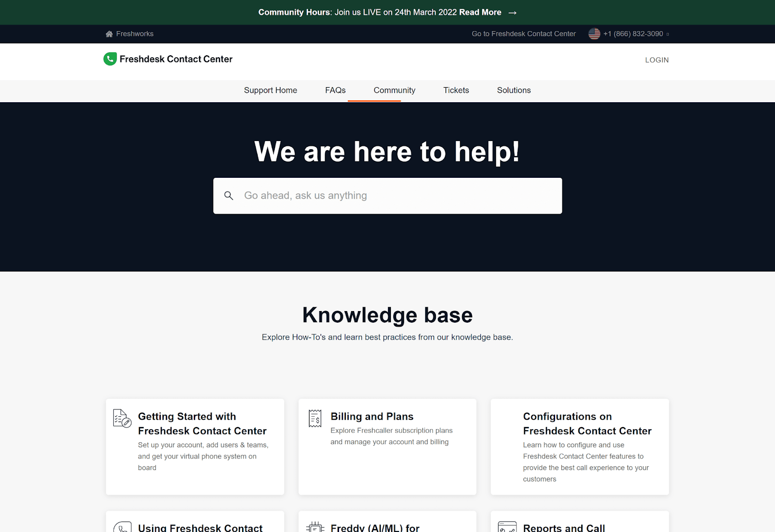
Task: Click the US flag icon
Action: (x=594, y=34)
